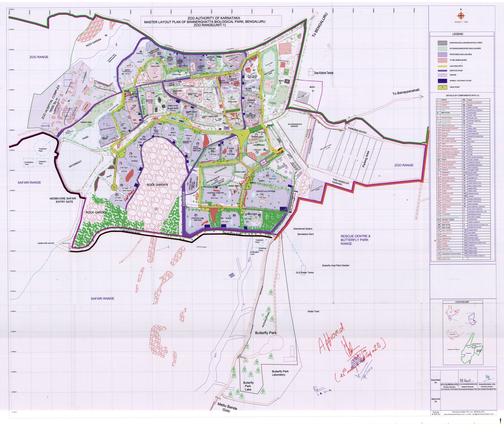Click the Herbivore Safari Entry Gate label
The image size is (504, 424).
[x=63, y=200]
